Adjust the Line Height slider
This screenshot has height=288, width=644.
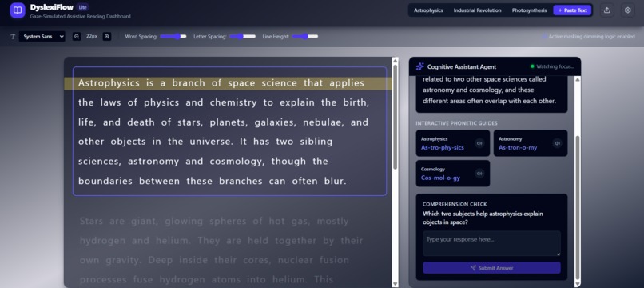click(304, 37)
